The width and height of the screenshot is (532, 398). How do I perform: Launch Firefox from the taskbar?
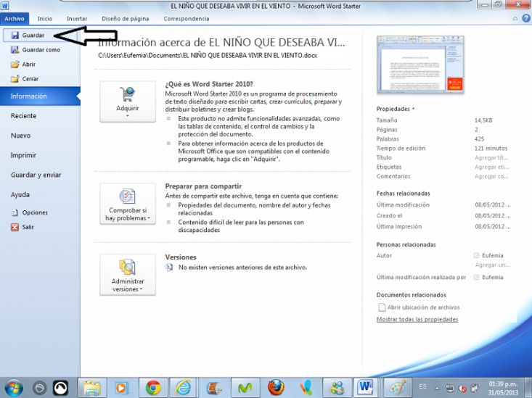click(x=276, y=388)
